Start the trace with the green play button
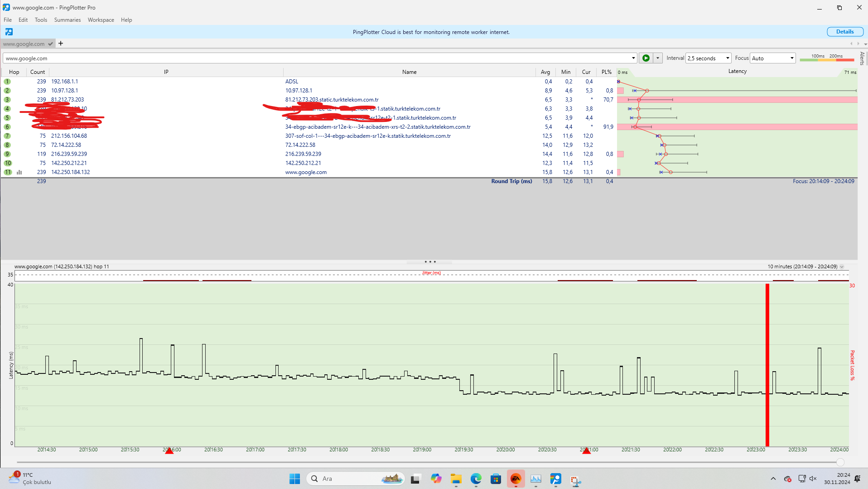868x489 pixels. coord(646,58)
